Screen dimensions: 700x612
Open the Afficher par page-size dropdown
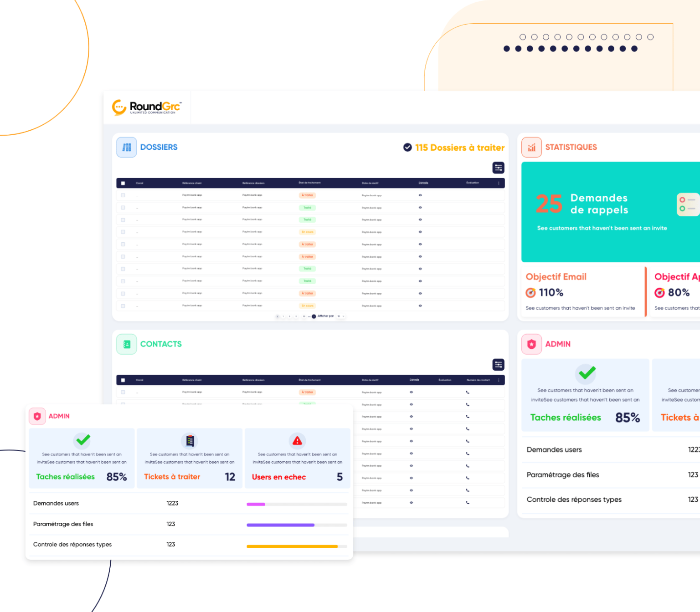[341, 316]
